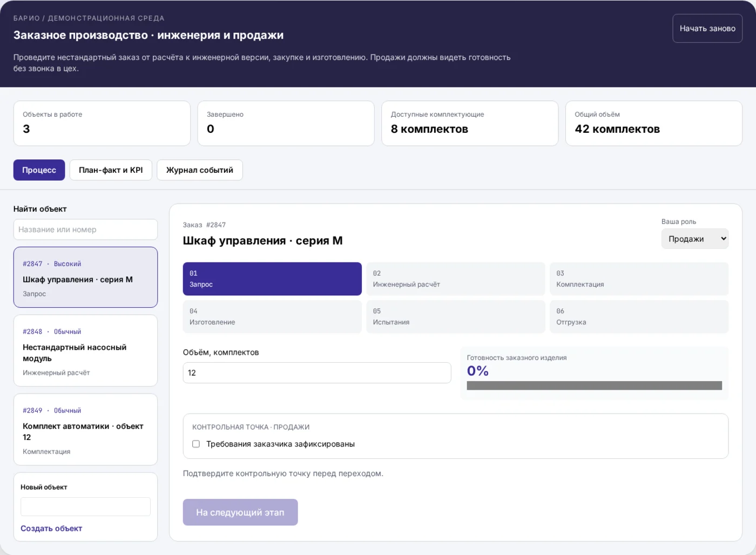The image size is (756, 555).
Task: Select stage 04 Изготовление
Action: (272, 317)
